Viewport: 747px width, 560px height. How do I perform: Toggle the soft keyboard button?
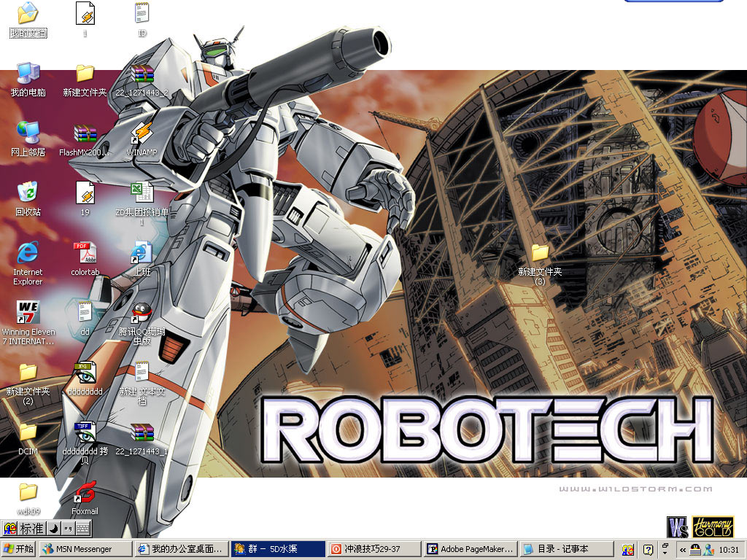tap(83, 528)
